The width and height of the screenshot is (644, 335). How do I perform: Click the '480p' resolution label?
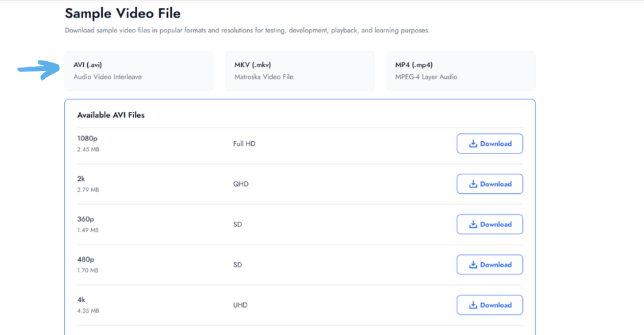[85, 260]
